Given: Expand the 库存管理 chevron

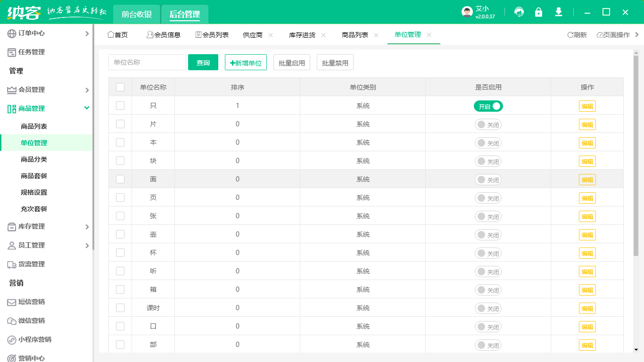Looking at the screenshot, I should (87, 227).
